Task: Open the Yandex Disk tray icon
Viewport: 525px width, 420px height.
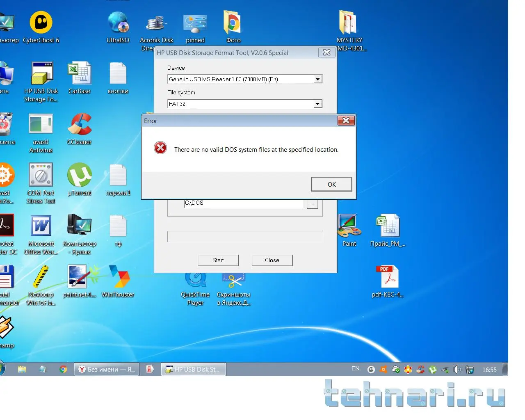Action: click(396, 370)
